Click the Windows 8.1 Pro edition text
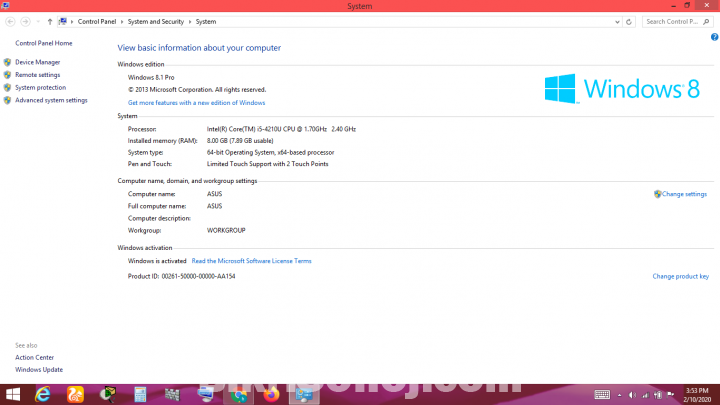This screenshot has width=720, height=405. click(151, 78)
